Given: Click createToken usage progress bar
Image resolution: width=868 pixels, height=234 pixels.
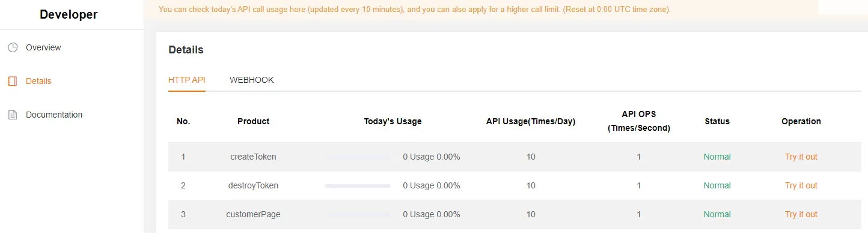Looking at the screenshot, I should click(358, 157).
